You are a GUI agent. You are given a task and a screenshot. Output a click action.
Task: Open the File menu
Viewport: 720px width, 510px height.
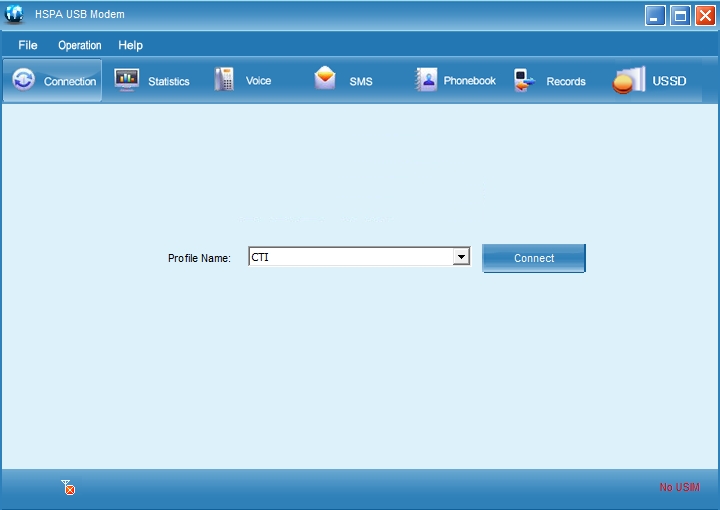[28, 45]
